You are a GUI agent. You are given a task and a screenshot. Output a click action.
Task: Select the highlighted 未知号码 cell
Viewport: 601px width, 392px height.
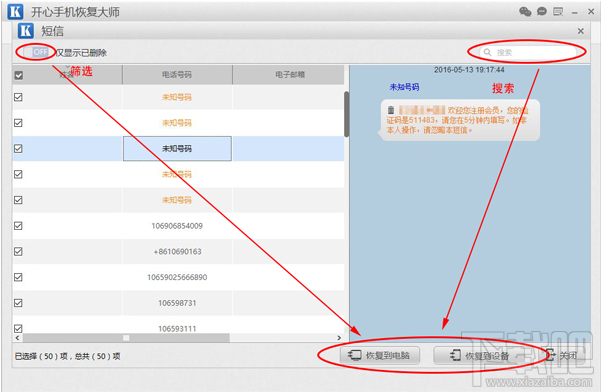(177, 148)
